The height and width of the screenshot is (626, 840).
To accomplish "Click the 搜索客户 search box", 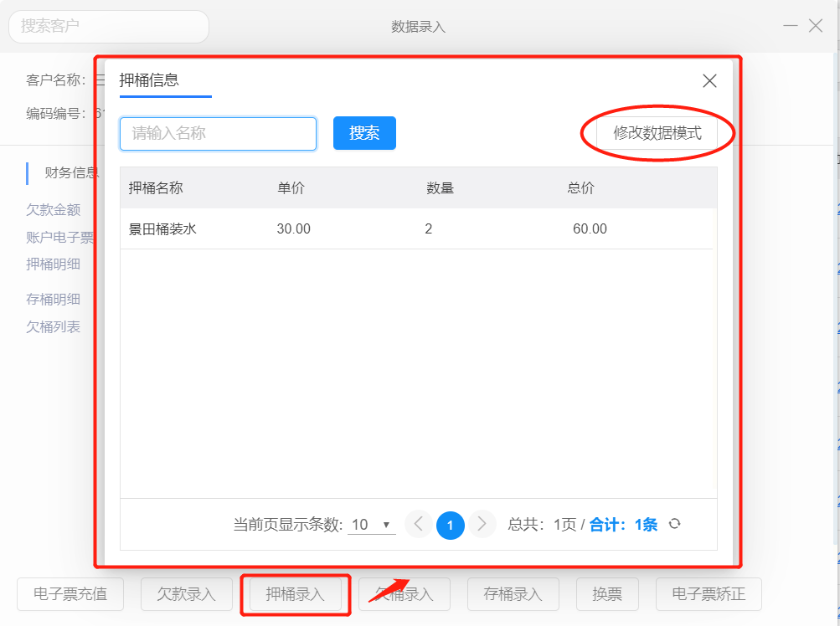I will (x=109, y=27).
